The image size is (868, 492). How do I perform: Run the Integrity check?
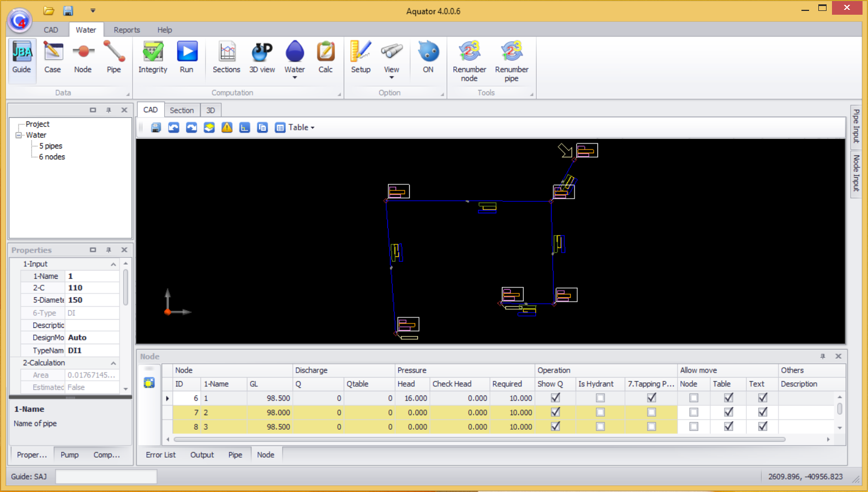tap(153, 57)
